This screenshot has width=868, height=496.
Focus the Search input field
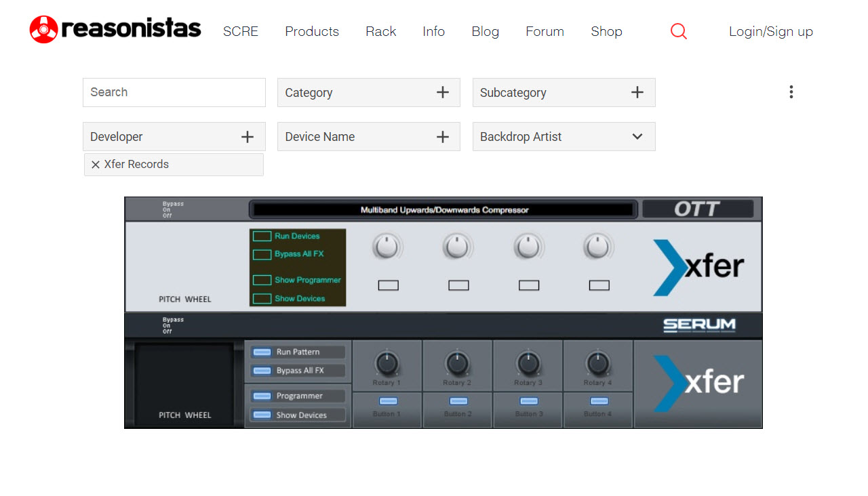pyautogui.click(x=174, y=92)
